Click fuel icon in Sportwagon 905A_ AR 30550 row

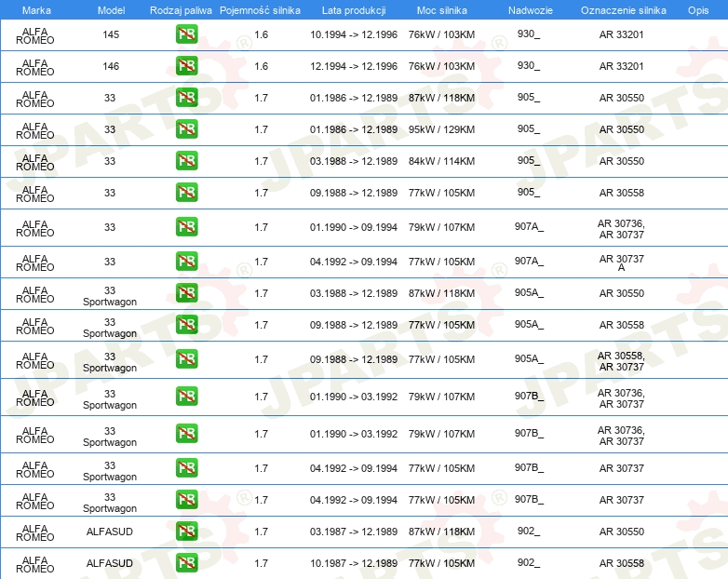tap(186, 293)
